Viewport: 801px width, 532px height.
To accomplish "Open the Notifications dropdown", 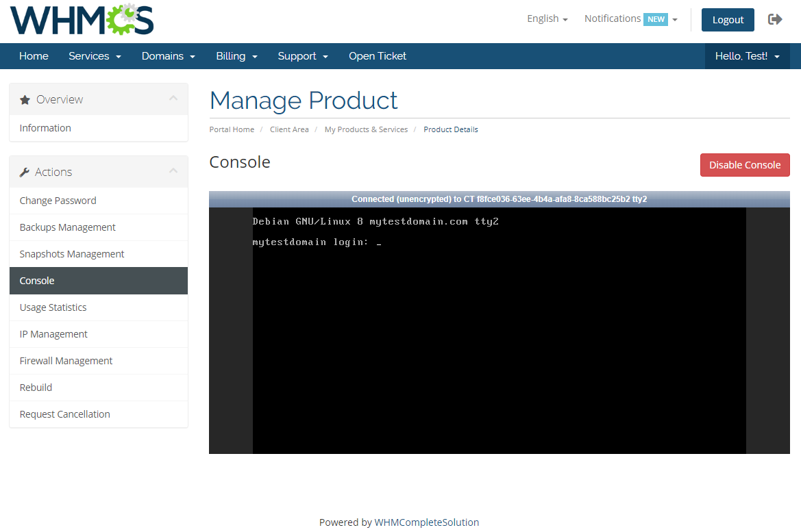I will pos(631,19).
